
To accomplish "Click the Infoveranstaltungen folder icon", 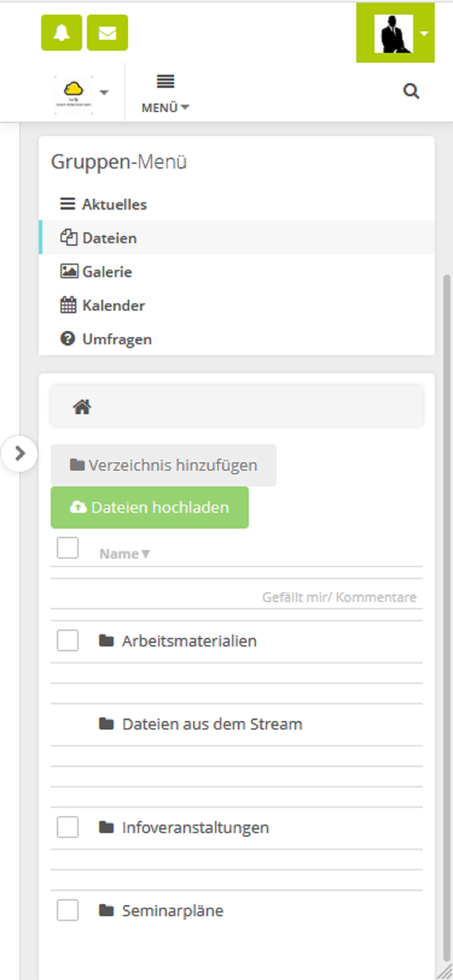I will pos(106,827).
